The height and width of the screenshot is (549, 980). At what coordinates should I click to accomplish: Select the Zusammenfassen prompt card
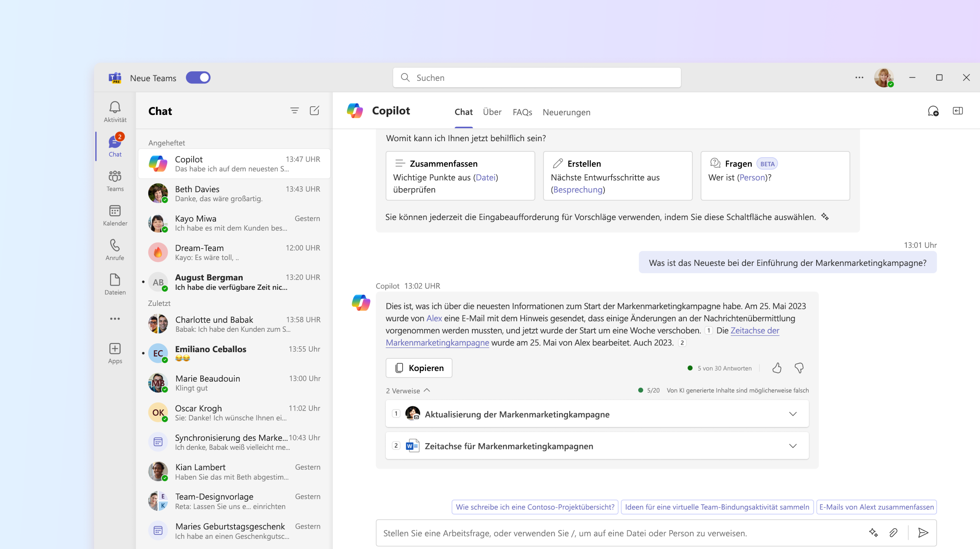click(x=460, y=176)
